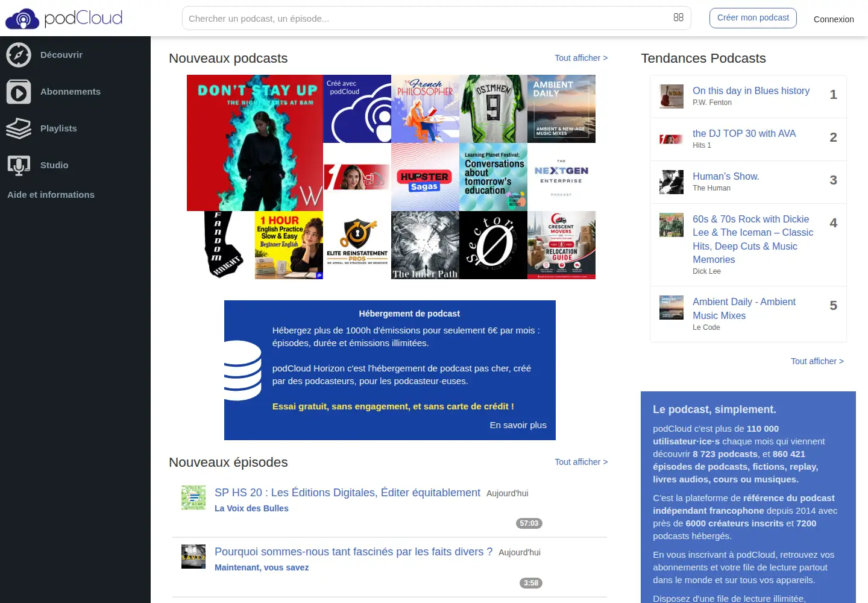868x603 pixels.
Task: Open the Fandom Knight cover
Action: coord(221,245)
